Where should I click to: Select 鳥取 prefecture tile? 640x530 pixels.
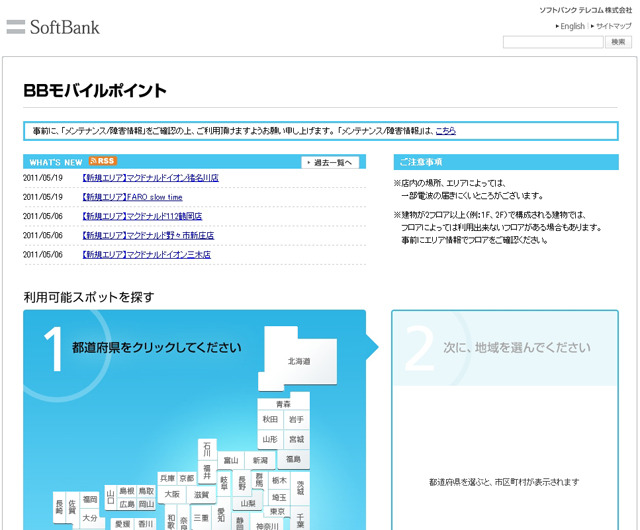(x=146, y=491)
